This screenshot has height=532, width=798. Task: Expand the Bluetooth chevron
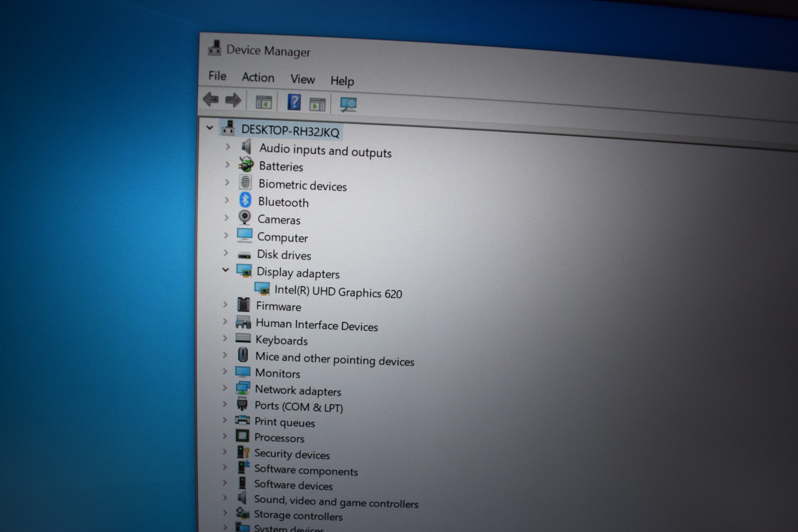pyautogui.click(x=227, y=200)
